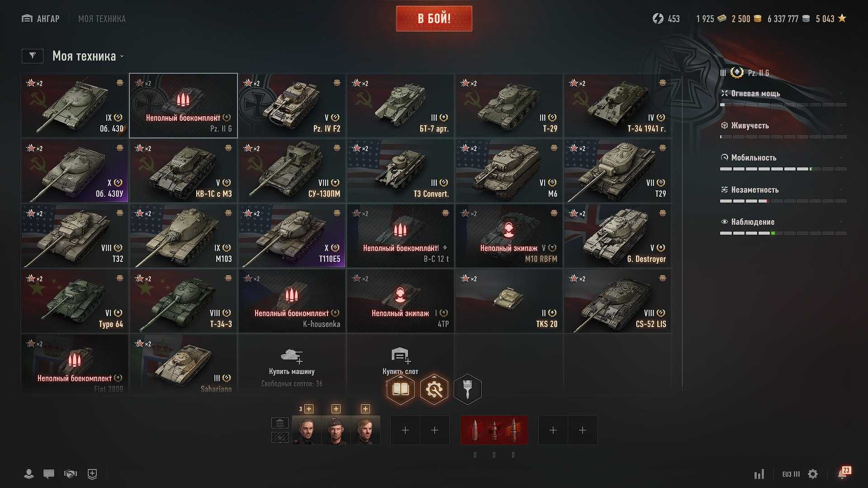Select the T110E5 tank thumbnail
The width and height of the screenshot is (868, 488).
pyautogui.click(x=292, y=236)
